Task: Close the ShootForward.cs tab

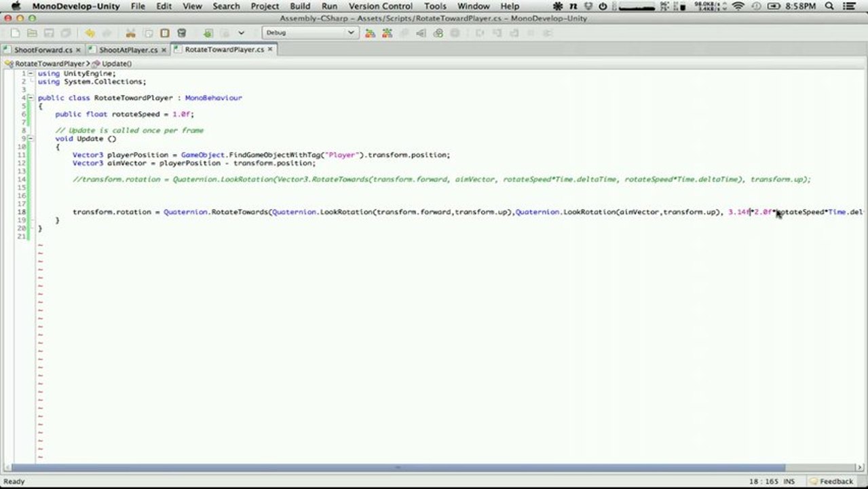Action: 78,50
